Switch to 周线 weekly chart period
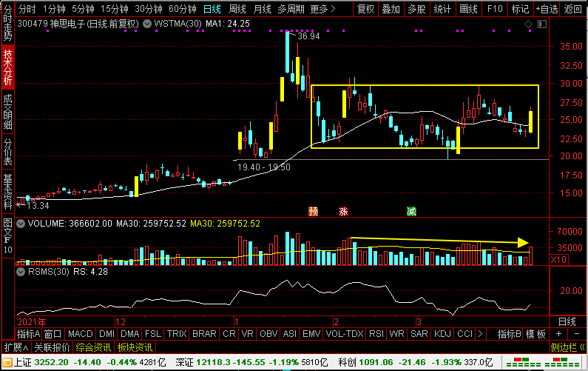The height and width of the screenshot is (371, 588). point(237,9)
